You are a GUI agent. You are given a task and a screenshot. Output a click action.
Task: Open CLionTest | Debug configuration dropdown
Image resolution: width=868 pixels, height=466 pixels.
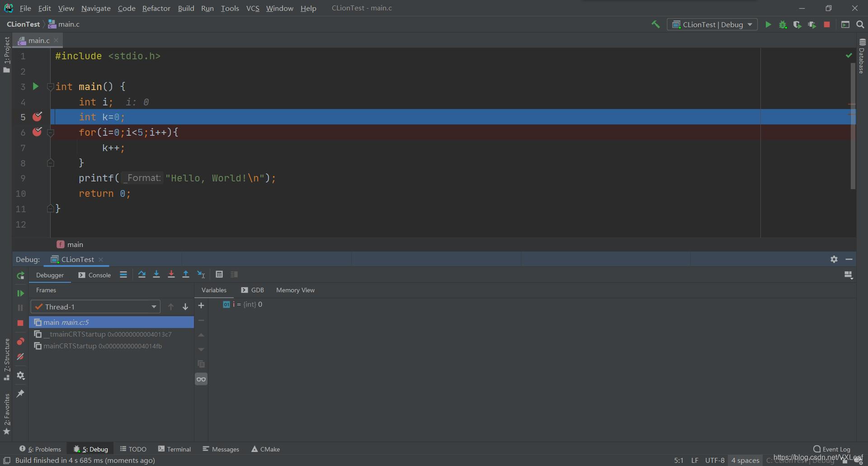coord(712,24)
